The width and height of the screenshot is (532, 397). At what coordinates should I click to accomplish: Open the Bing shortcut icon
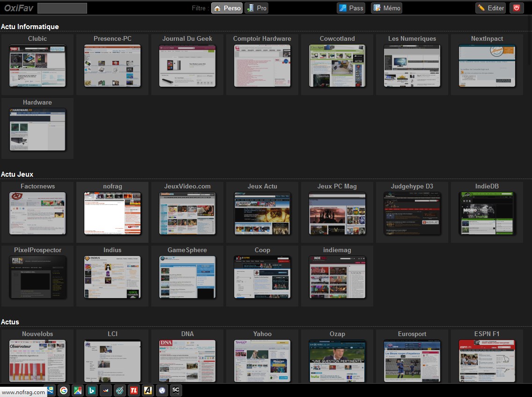point(92,390)
